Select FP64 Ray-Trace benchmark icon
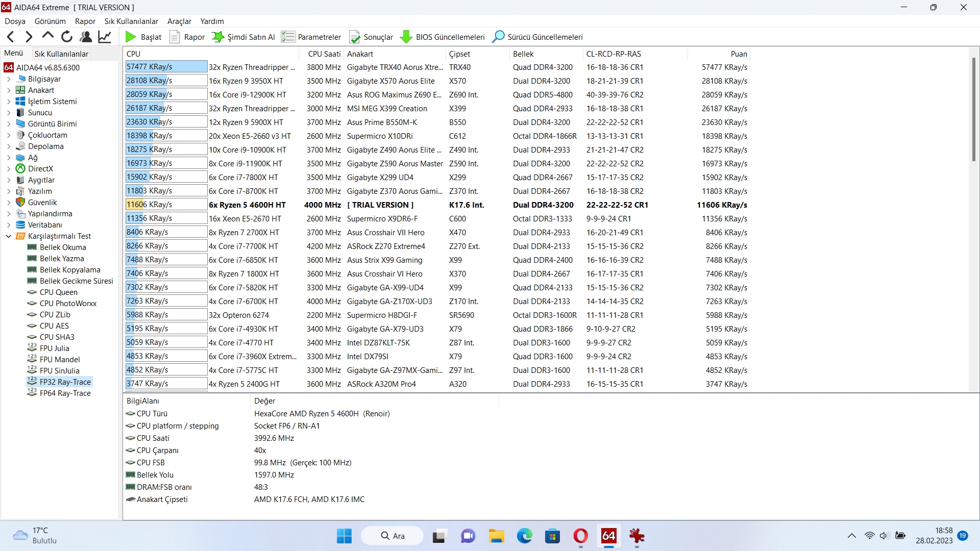Image resolution: width=980 pixels, height=551 pixels. [x=32, y=393]
